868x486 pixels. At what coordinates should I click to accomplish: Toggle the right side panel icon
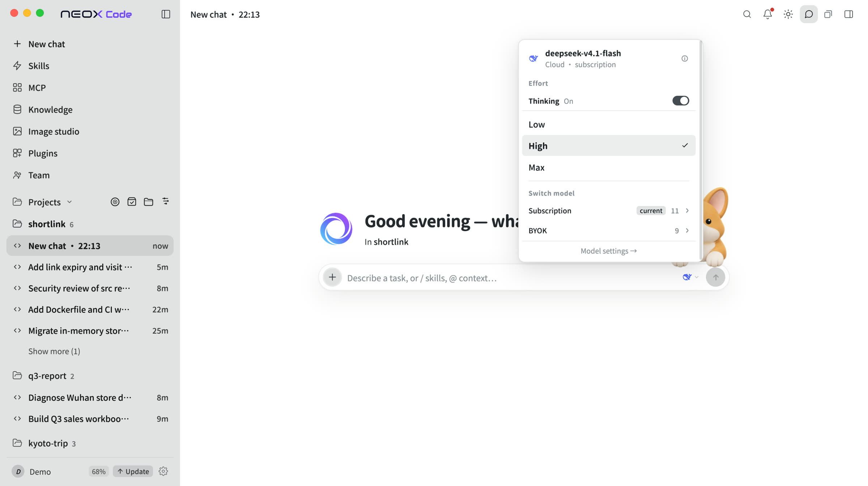click(848, 14)
